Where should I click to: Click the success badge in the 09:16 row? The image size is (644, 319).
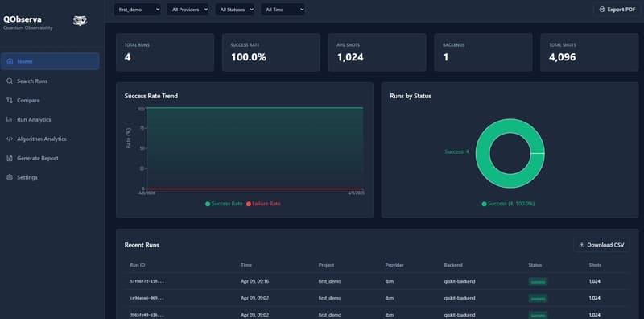[538, 282]
